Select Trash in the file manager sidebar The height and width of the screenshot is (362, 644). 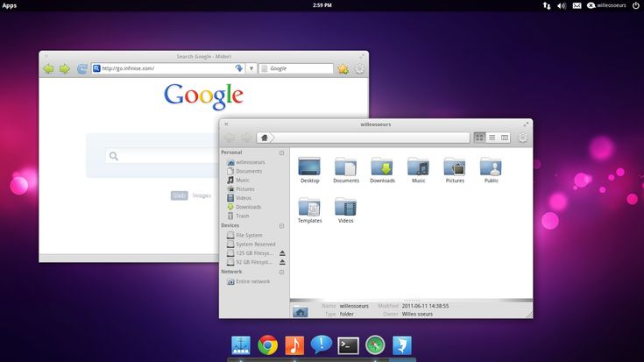243,216
